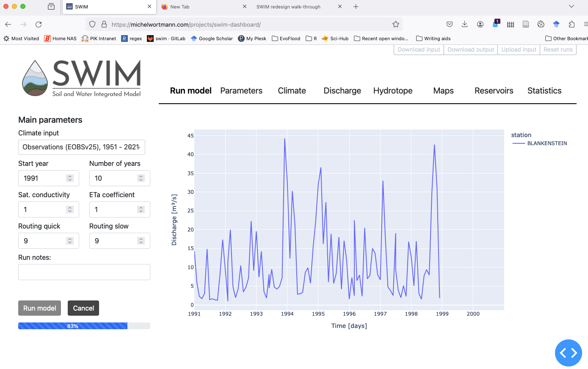Click the Start year stepper arrows
The height and width of the screenshot is (369, 588).
pos(70,178)
